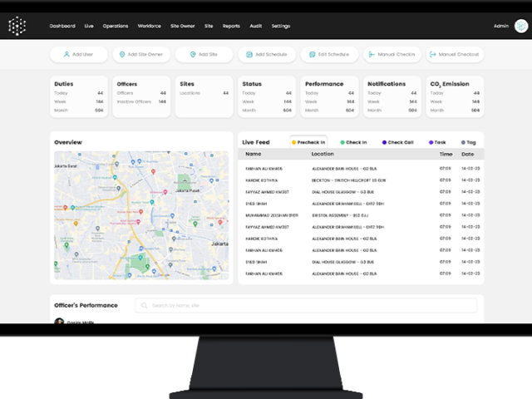Open the Performance summary card
This screenshot has height=399, width=532.
[x=329, y=96]
